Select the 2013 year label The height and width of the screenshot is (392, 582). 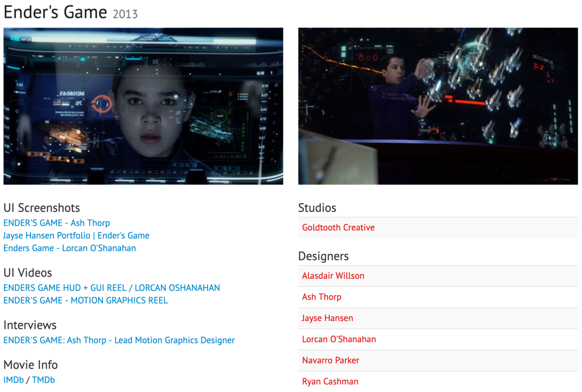click(x=125, y=14)
